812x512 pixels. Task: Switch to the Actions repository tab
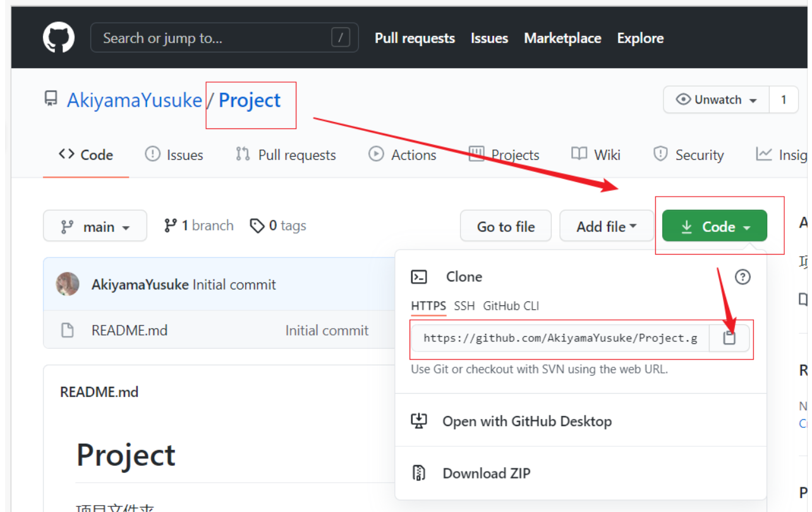click(x=403, y=155)
